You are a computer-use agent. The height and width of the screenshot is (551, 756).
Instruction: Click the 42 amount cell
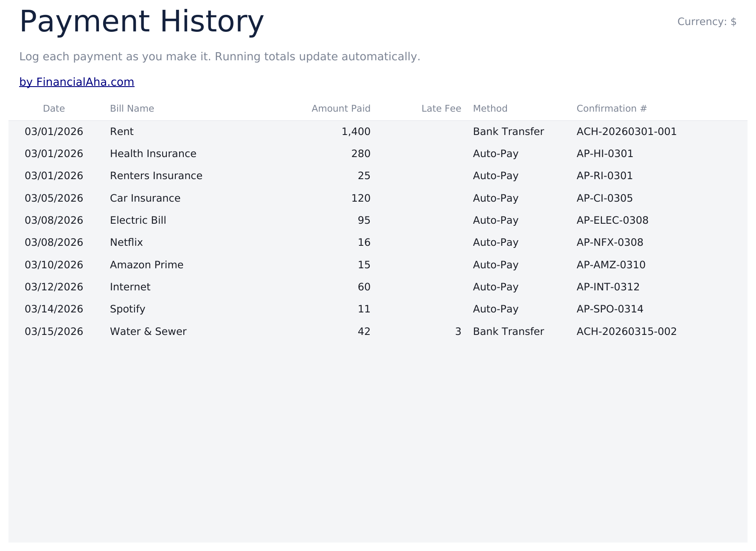[x=364, y=332]
